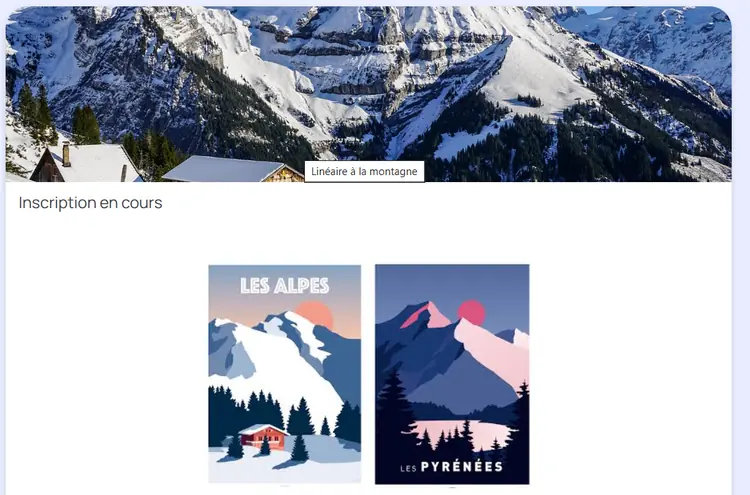
Task: Click the 'PYRÉNÉES' caption on the dark poster
Action: pos(462,466)
